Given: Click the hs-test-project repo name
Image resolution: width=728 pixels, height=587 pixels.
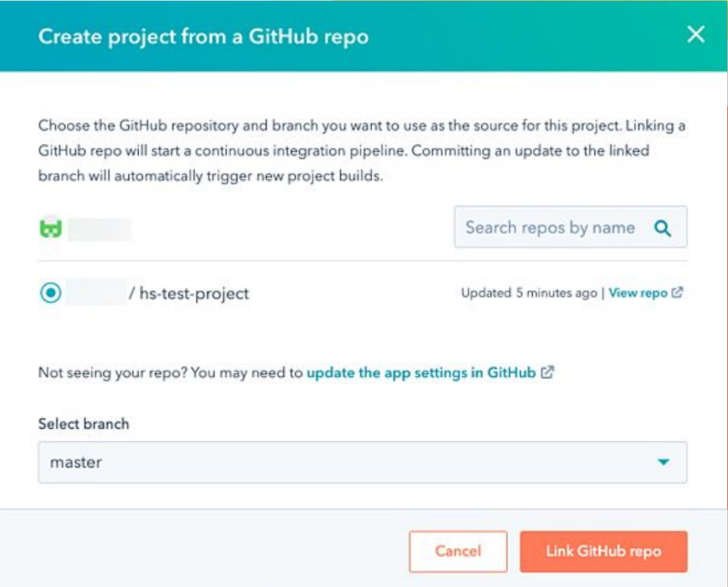Looking at the screenshot, I should point(194,293).
